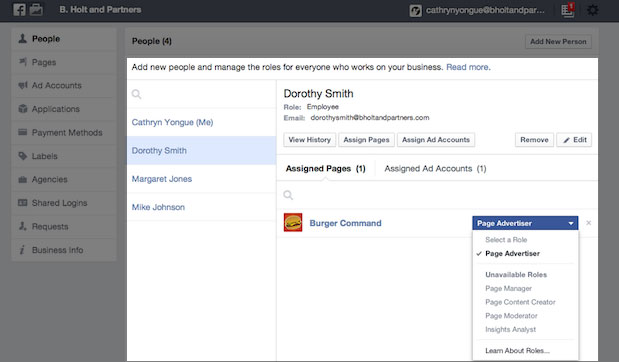This screenshot has width=619, height=362.
Task: Click the People sidebar icon
Action: 23,38
